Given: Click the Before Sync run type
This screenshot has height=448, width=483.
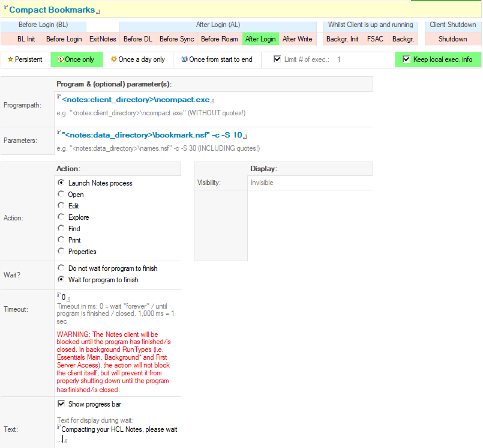Looking at the screenshot, I should [176, 39].
